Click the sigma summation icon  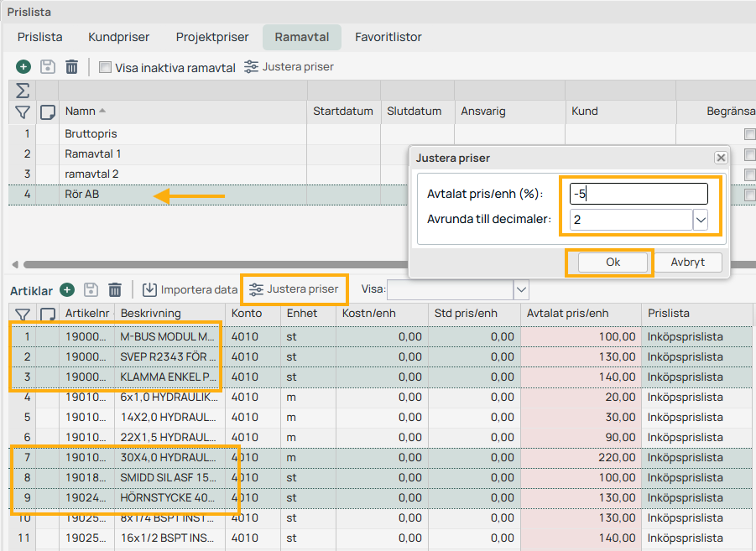[x=23, y=91]
